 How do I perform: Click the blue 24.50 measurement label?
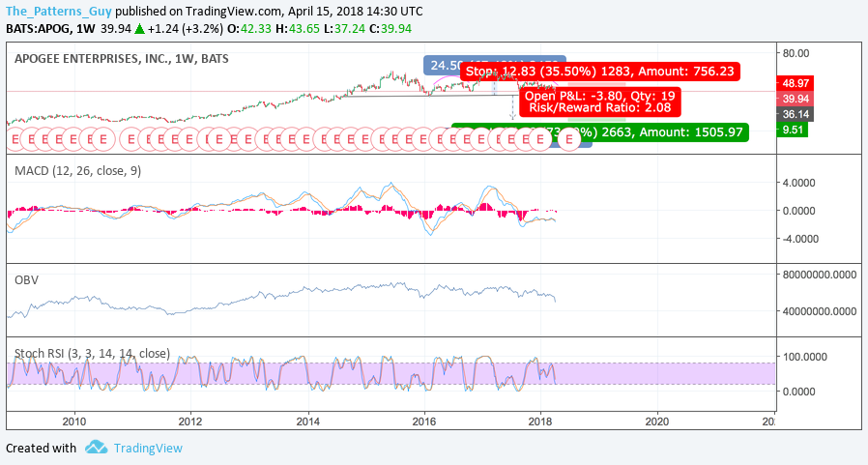click(x=443, y=65)
